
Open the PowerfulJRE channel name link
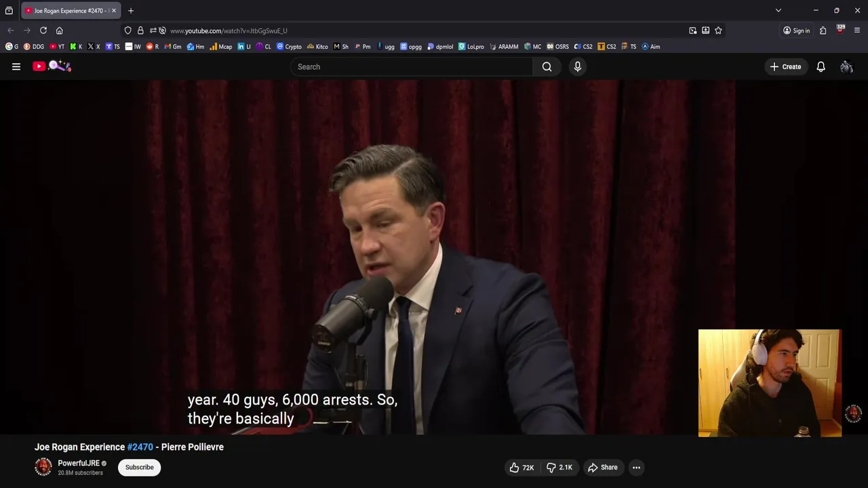click(x=79, y=463)
